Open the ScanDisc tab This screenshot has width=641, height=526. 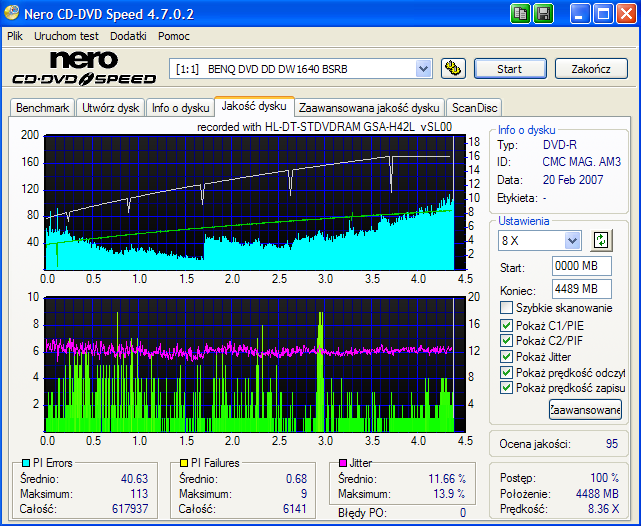tap(474, 108)
